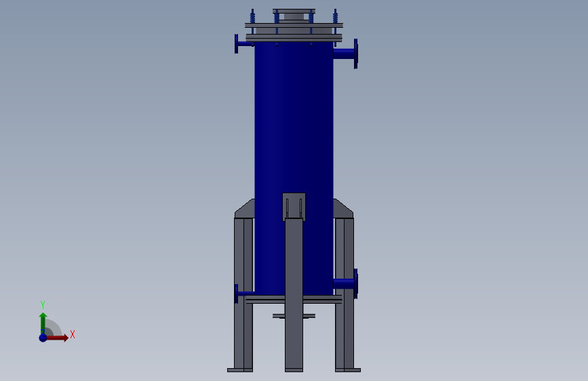The width and height of the screenshot is (588, 381).
Task: Click the green Y axis arrow of the triad
Action: pos(43,323)
